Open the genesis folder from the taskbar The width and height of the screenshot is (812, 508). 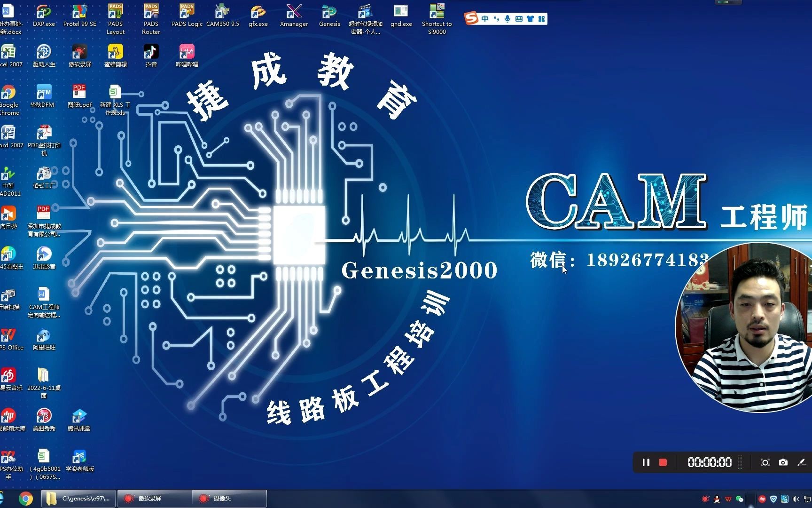tap(78, 498)
